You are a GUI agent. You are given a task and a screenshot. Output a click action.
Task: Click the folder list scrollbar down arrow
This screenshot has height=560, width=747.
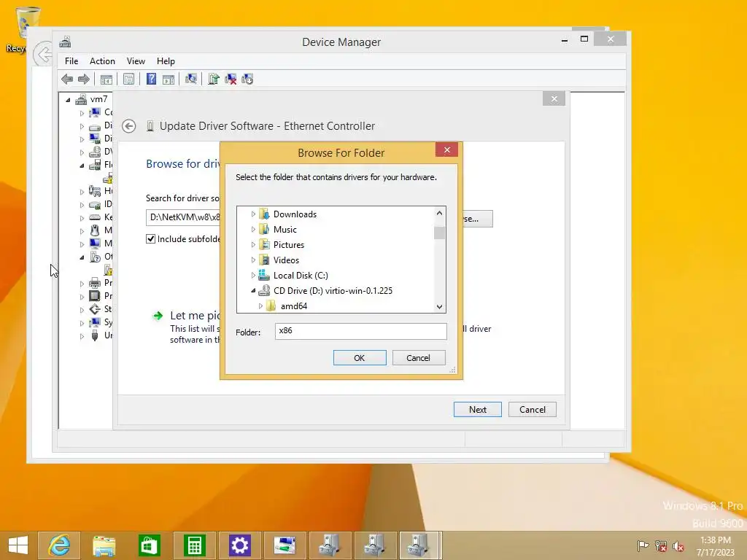point(439,307)
